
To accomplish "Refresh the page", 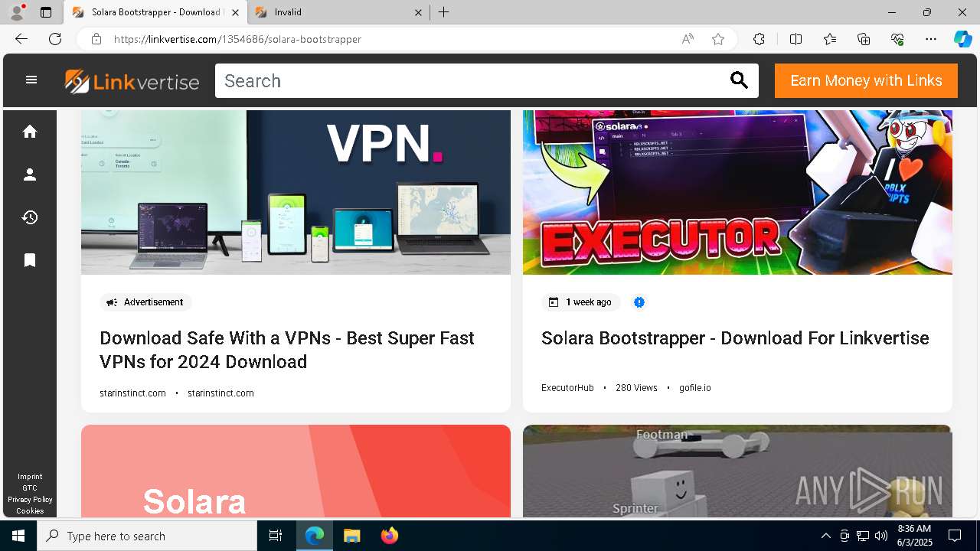I will click(x=55, y=39).
